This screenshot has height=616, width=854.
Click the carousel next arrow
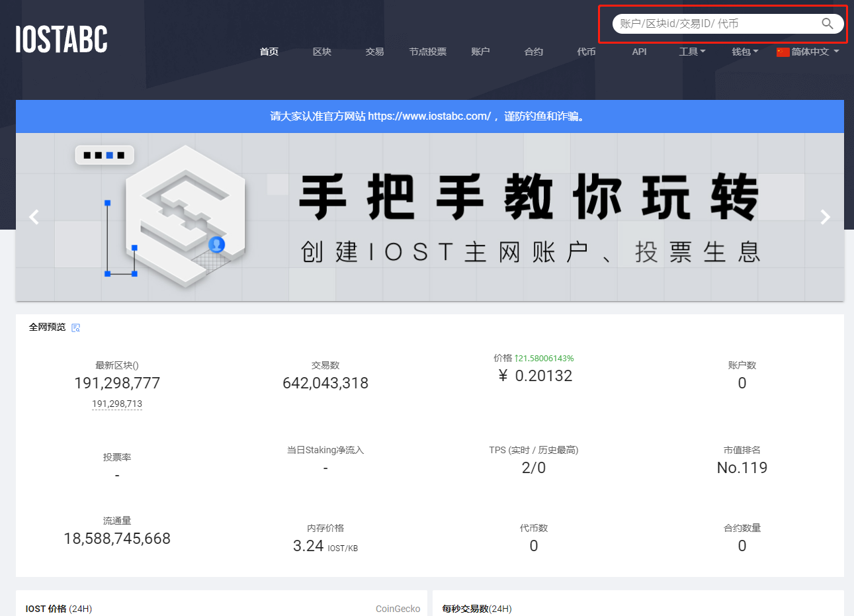coord(825,217)
